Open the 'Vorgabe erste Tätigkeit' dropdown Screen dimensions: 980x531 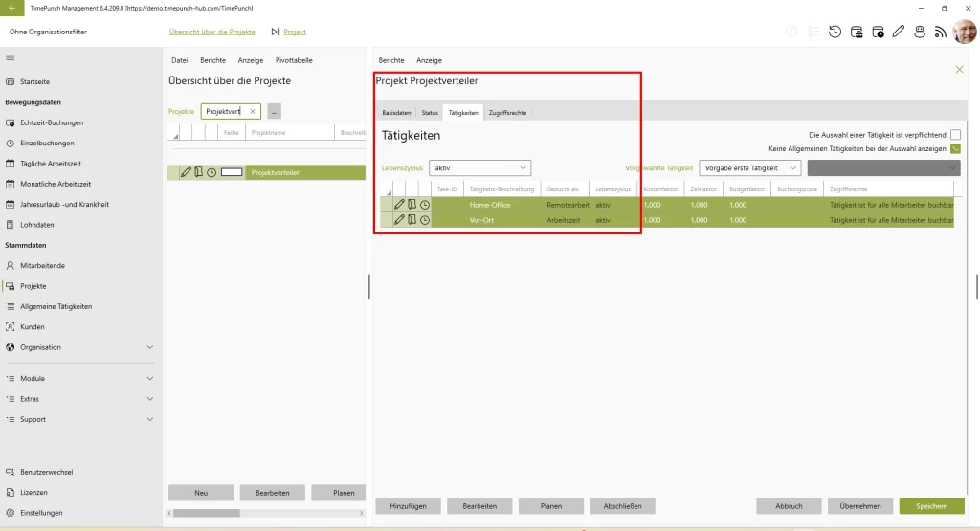click(x=750, y=168)
